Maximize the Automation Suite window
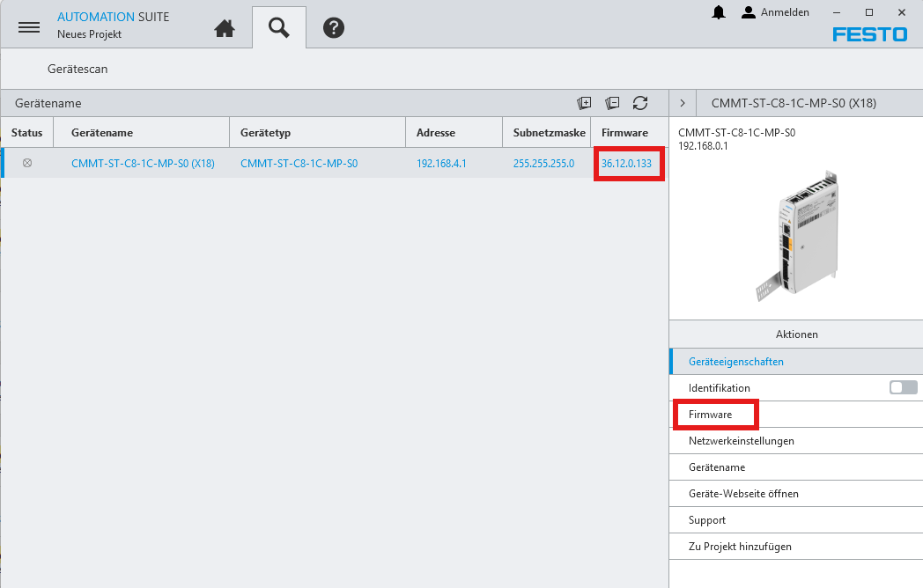 [x=869, y=12]
